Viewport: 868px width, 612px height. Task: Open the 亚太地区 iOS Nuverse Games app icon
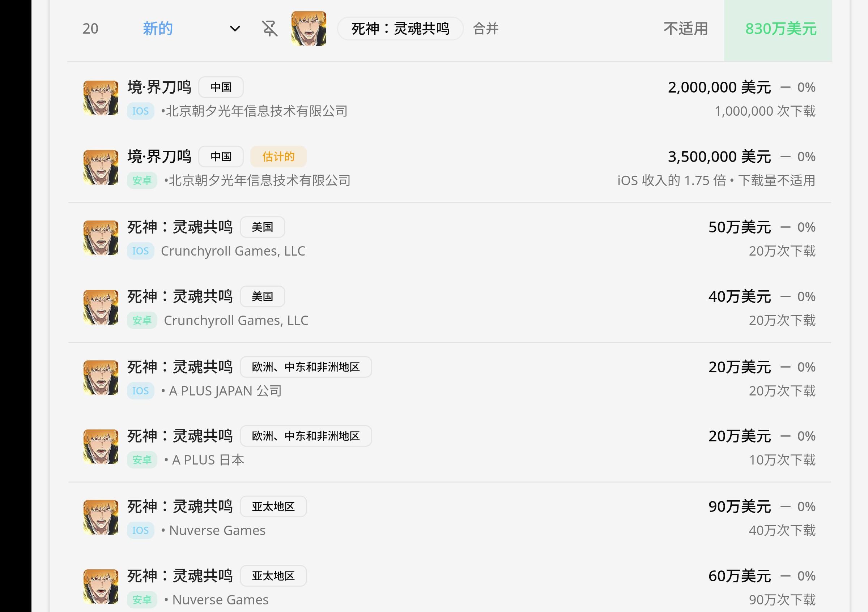[x=101, y=518]
